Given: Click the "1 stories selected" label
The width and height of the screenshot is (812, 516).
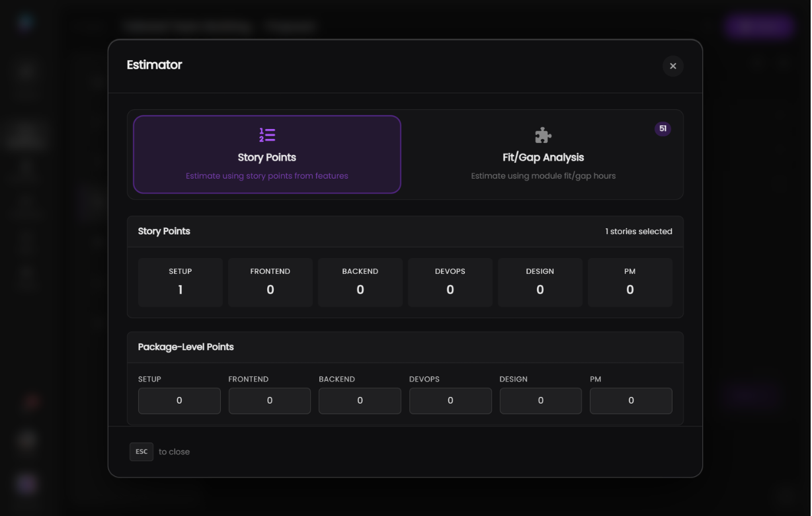Looking at the screenshot, I should coord(638,232).
